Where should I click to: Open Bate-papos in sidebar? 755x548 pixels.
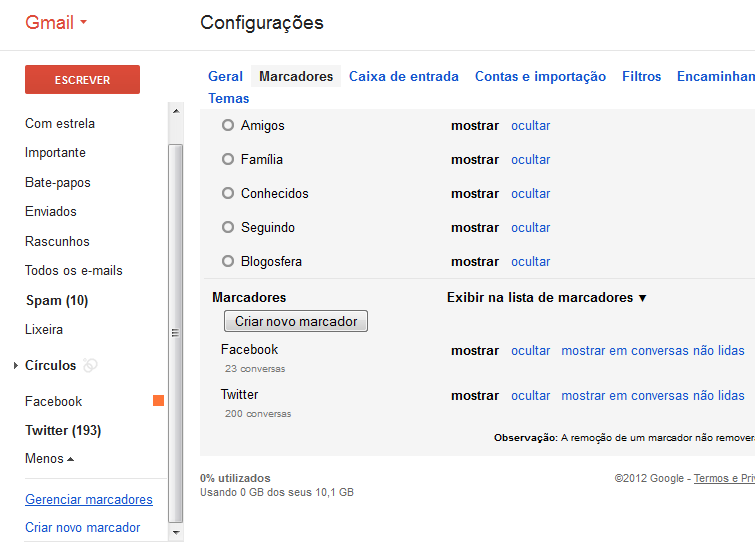coord(58,183)
